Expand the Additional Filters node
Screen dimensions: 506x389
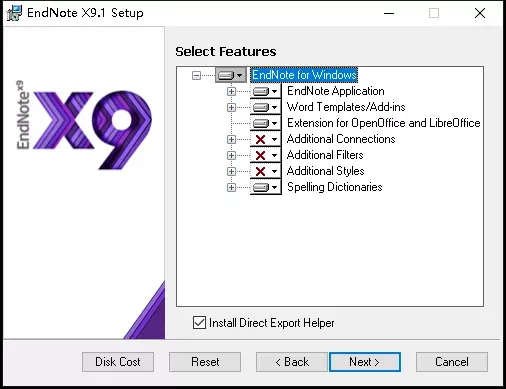point(231,155)
